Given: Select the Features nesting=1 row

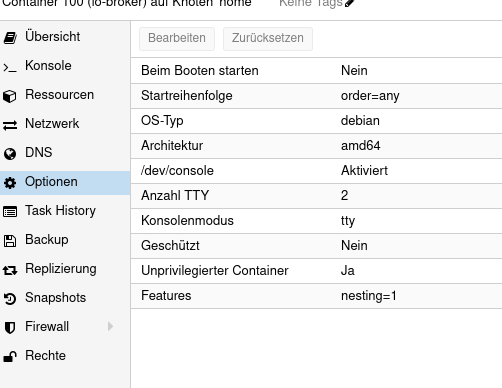Looking at the screenshot, I should (316, 296).
